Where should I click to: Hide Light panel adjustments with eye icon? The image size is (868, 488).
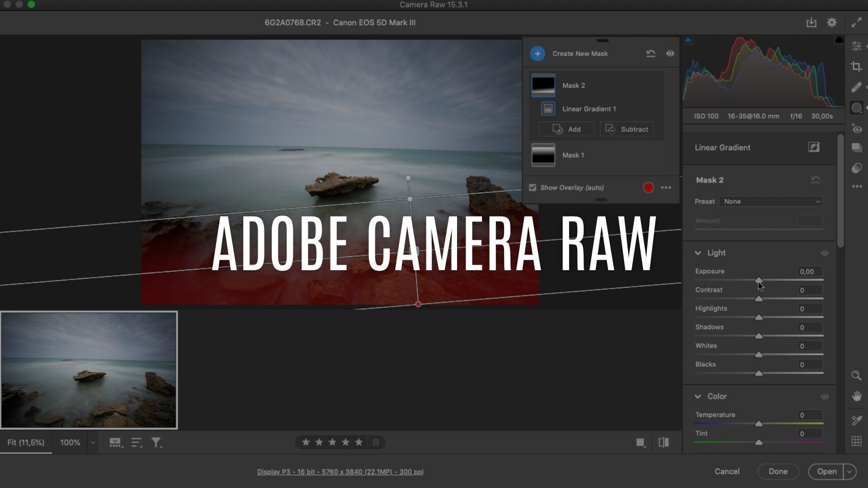pos(824,253)
